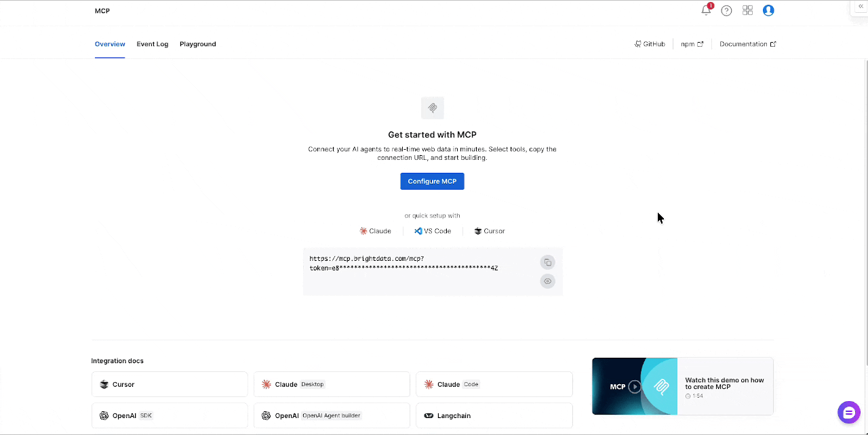This screenshot has height=435, width=868.
Task: Collapse the side panel with the double chevron
Action: [x=861, y=6]
